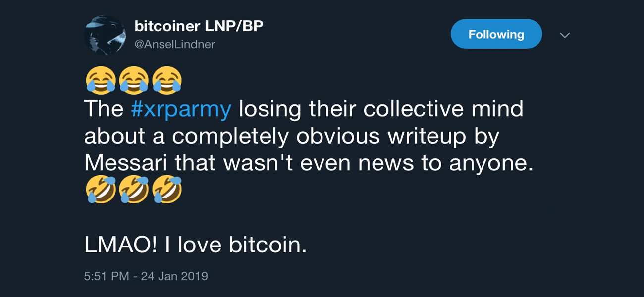Open tweet actions via the down arrow
The width and height of the screenshot is (644, 297).
565,35
